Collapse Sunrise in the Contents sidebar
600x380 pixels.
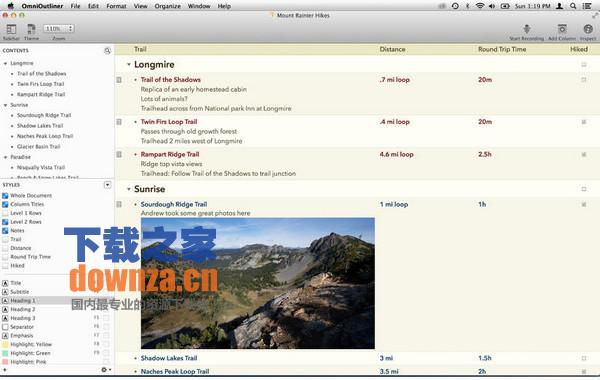pyautogui.click(x=5, y=105)
